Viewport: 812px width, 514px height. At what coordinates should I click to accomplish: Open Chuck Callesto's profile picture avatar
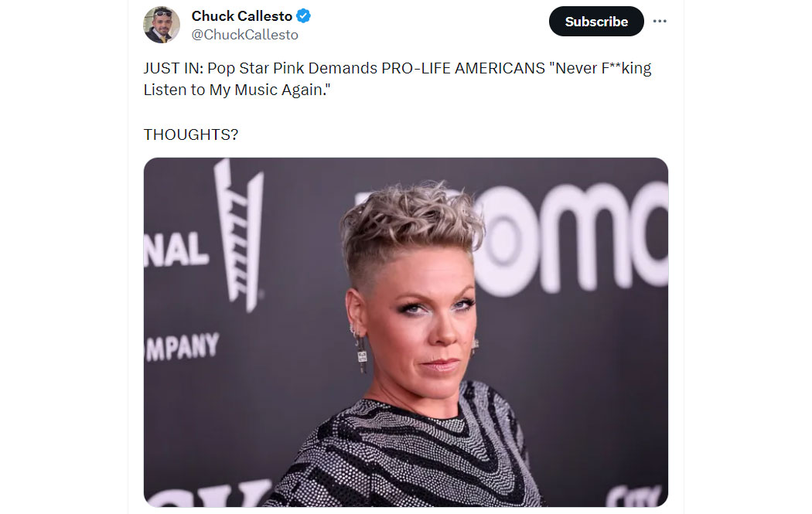[x=162, y=24]
